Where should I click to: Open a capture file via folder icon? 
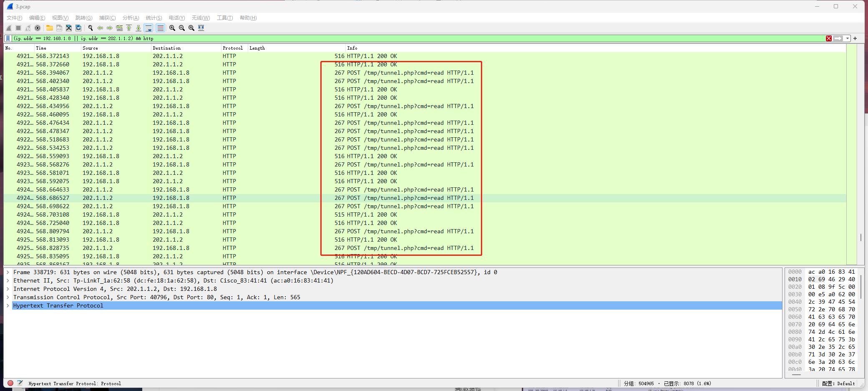pyautogui.click(x=49, y=28)
